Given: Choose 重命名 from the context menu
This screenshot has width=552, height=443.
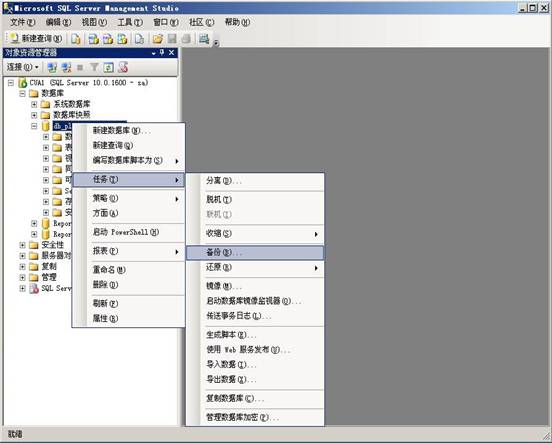Looking at the screenshot, I should pos(128,270).
